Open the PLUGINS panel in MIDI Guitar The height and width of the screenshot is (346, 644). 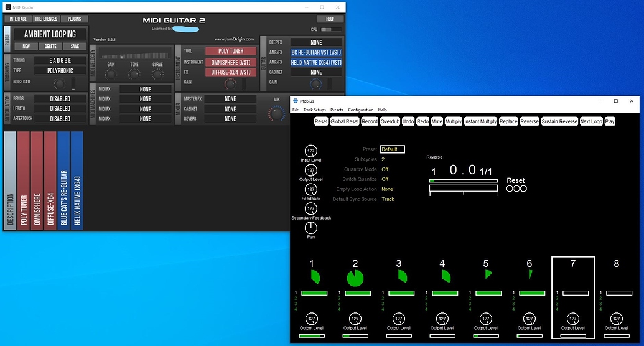click(x=74, y=19)
